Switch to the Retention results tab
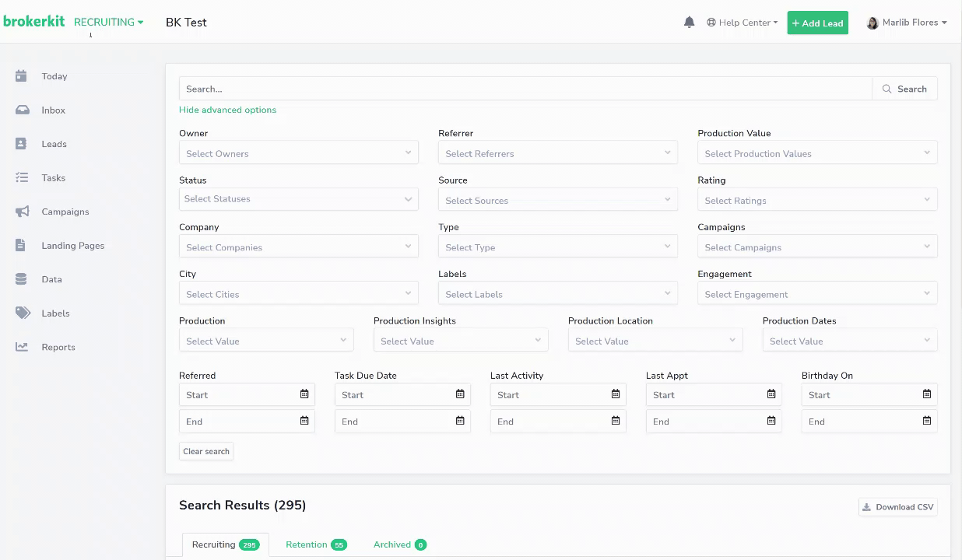Viewport: 962px width, 560px height. click(315, 544)
